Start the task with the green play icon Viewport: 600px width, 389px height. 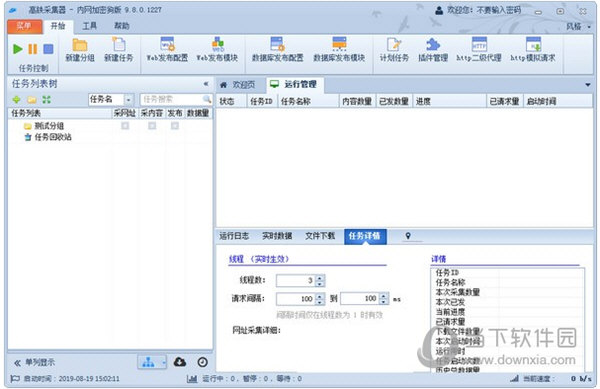point(17,49)
